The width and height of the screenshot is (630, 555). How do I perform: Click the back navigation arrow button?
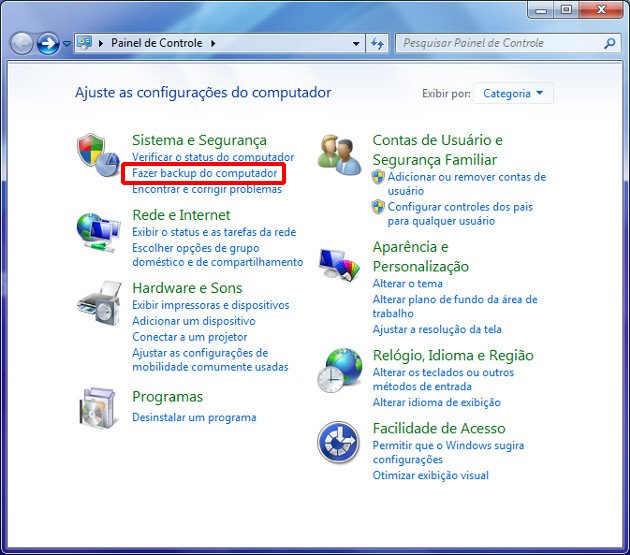21,43
